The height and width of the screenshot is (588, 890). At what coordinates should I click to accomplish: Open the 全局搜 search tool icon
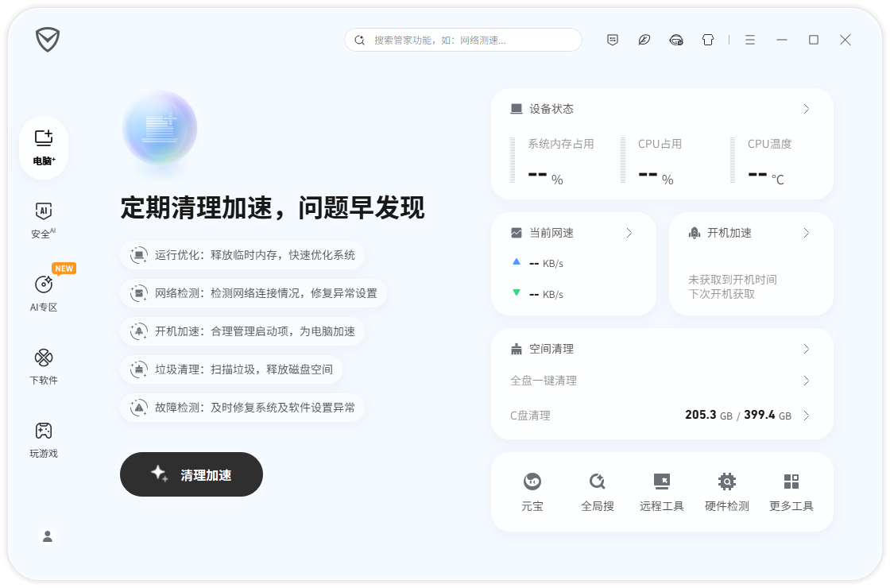597,482
